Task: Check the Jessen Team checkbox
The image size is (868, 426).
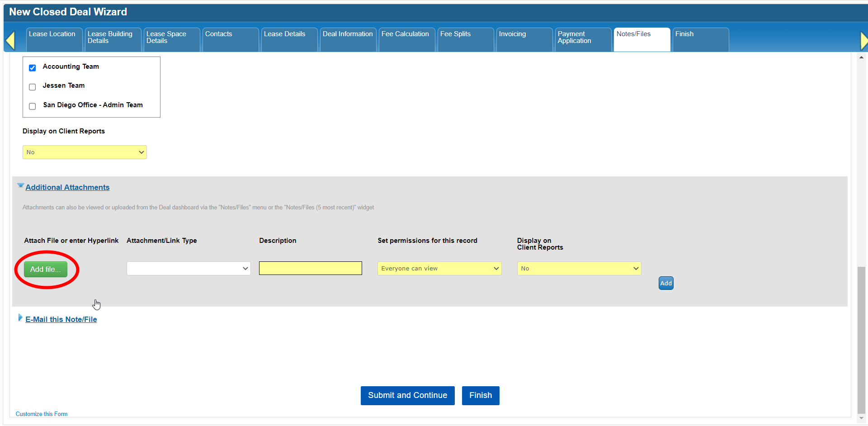Action: coord(33,87)
